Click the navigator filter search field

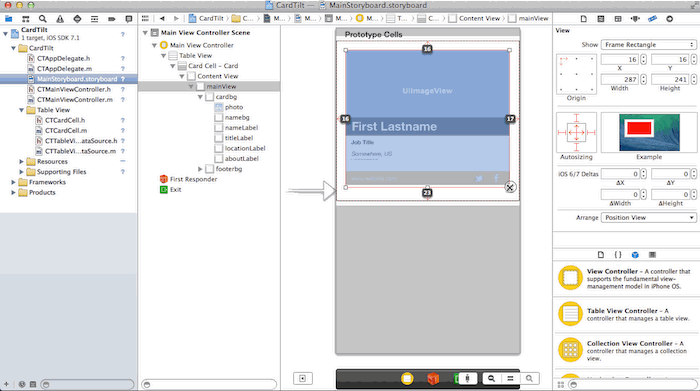click(x=87, y=384)
